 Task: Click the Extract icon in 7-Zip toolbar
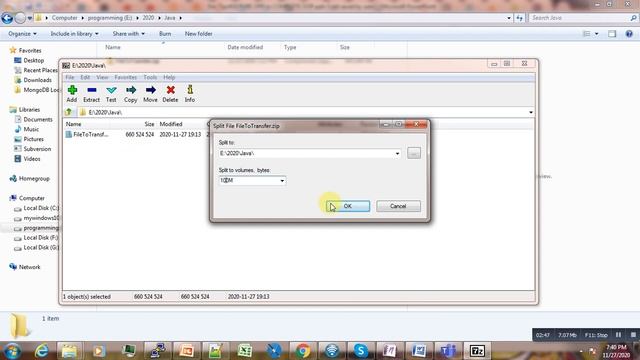pos(91,94)
